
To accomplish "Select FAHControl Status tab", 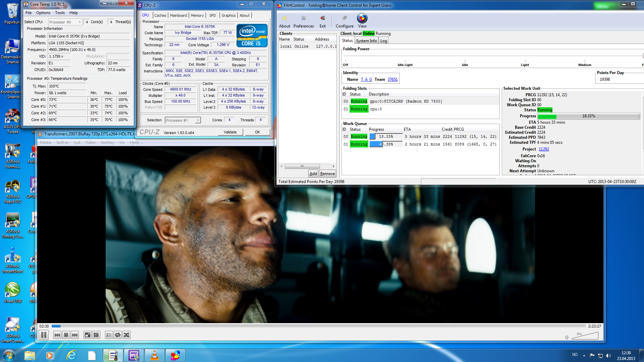I will pos(347,41).
